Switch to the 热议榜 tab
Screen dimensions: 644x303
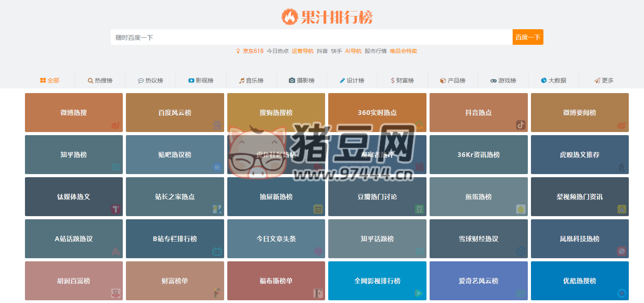[150, 81]
